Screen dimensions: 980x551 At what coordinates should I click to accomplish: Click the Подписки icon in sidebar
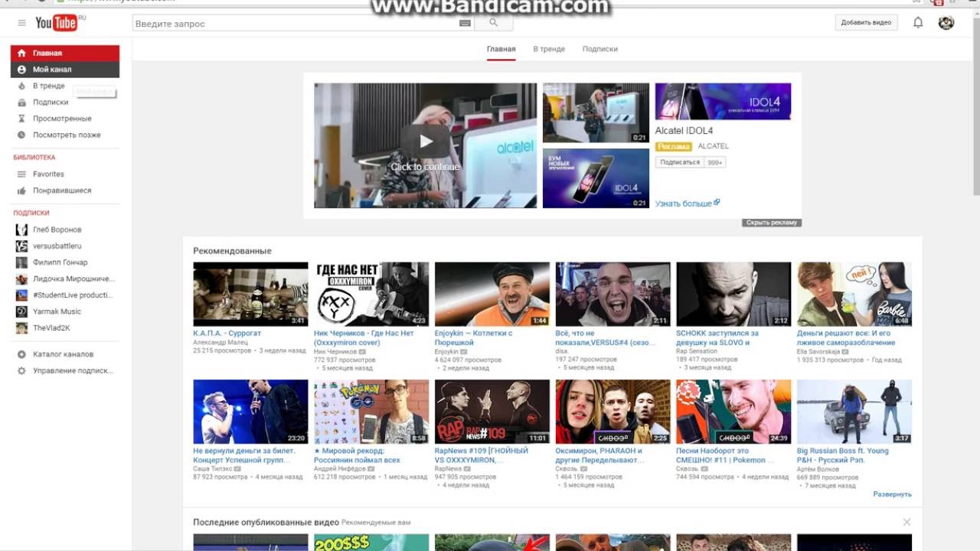21,103
